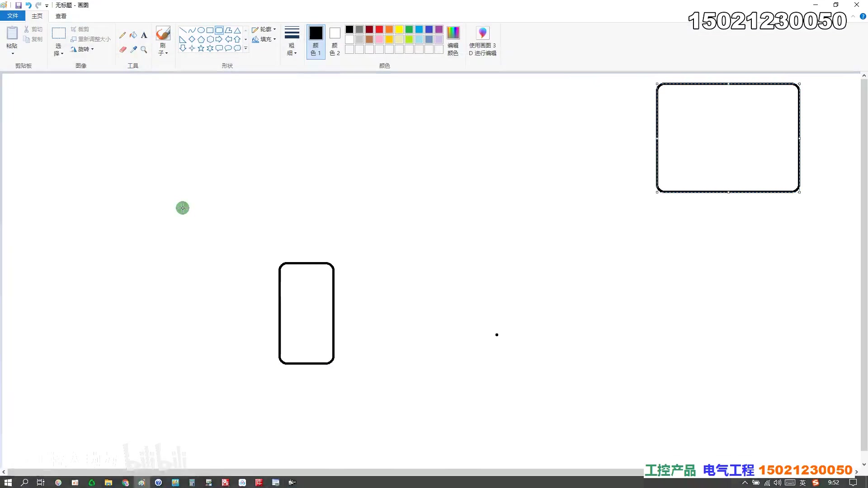Open taskbar Search magnifier
868x488 pixels.
point(24,483)
